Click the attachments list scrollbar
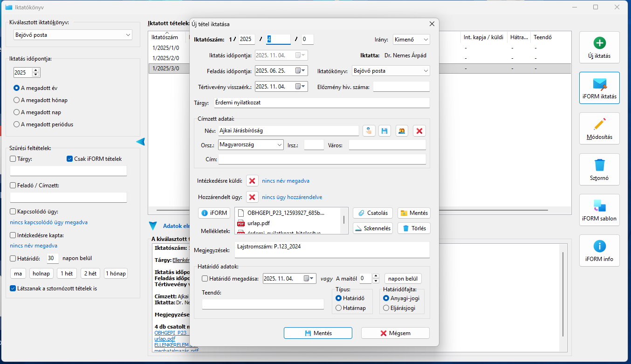The width and height of the screenshot is (631, 364). [344, 220]
